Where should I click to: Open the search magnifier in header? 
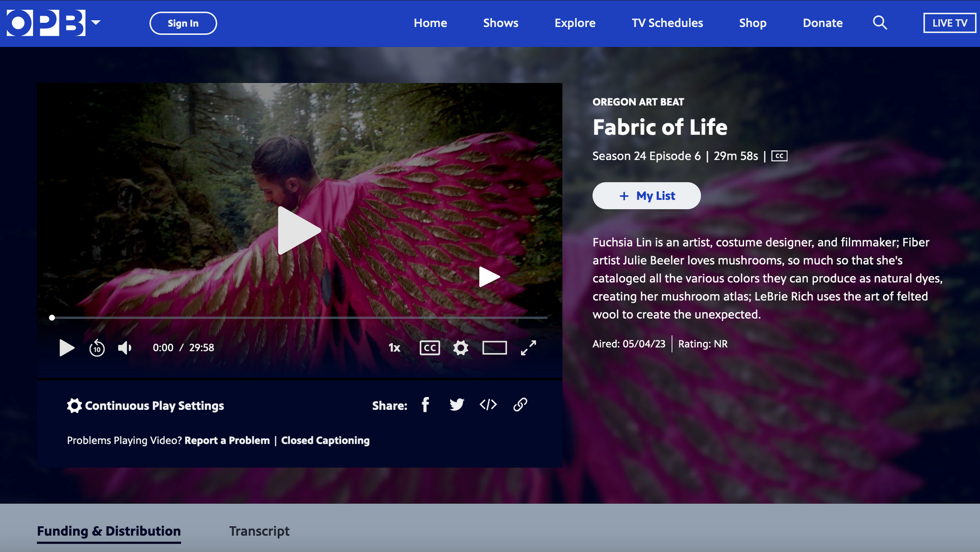click(879, 23)
